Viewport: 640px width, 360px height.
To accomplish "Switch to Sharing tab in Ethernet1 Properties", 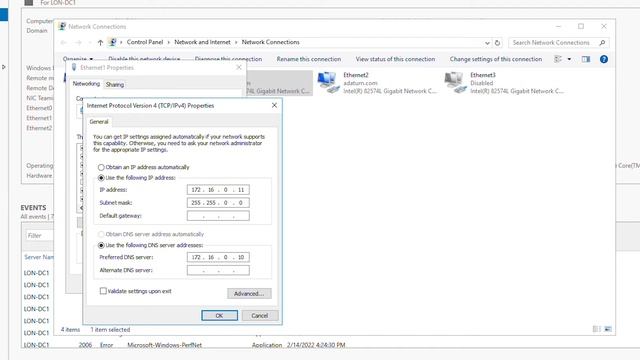I will (115, 84).
